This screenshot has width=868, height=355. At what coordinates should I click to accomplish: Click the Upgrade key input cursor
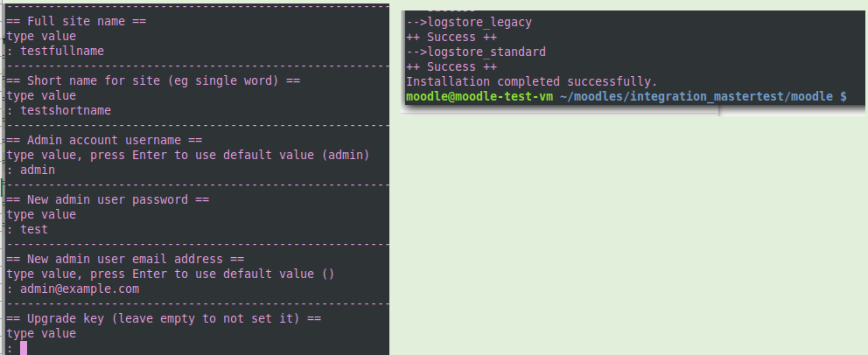24,348
